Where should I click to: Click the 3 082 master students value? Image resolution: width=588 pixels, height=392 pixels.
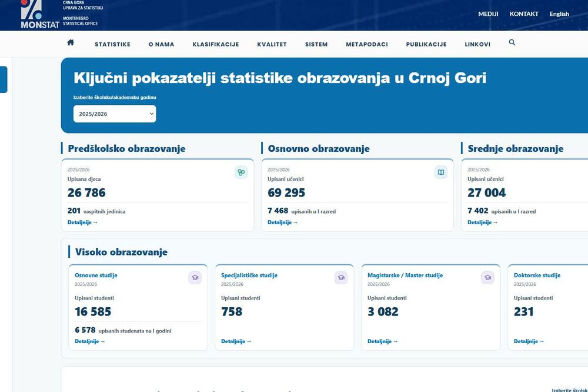coord(383,311)
